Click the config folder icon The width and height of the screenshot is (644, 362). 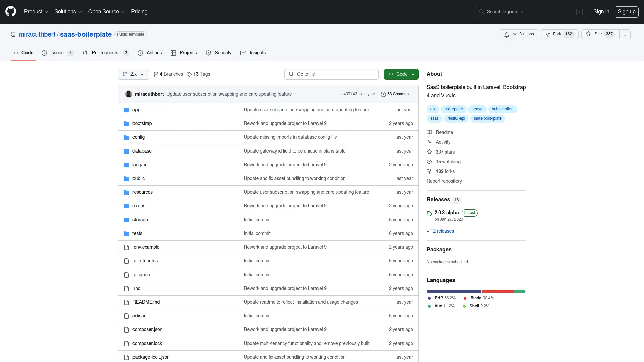tap(126, 137)
